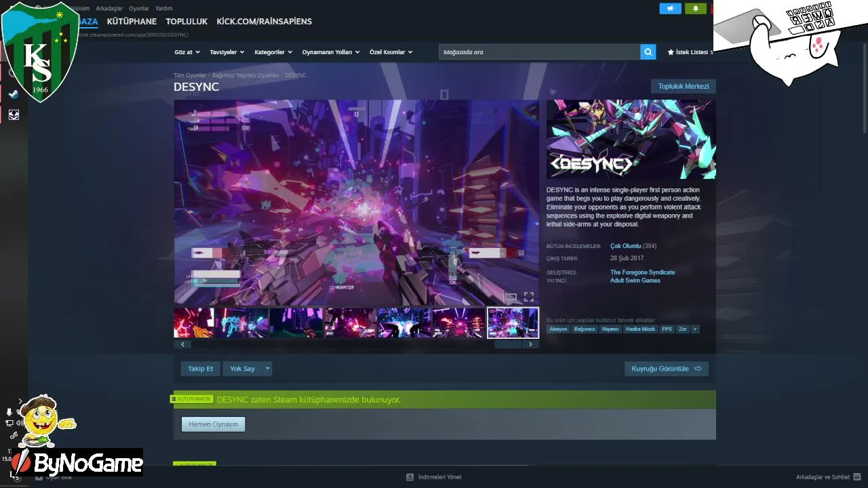
Task: Open the Kategoriler dropdown menu
Action: pyautogui.click(x=273, y=52)
